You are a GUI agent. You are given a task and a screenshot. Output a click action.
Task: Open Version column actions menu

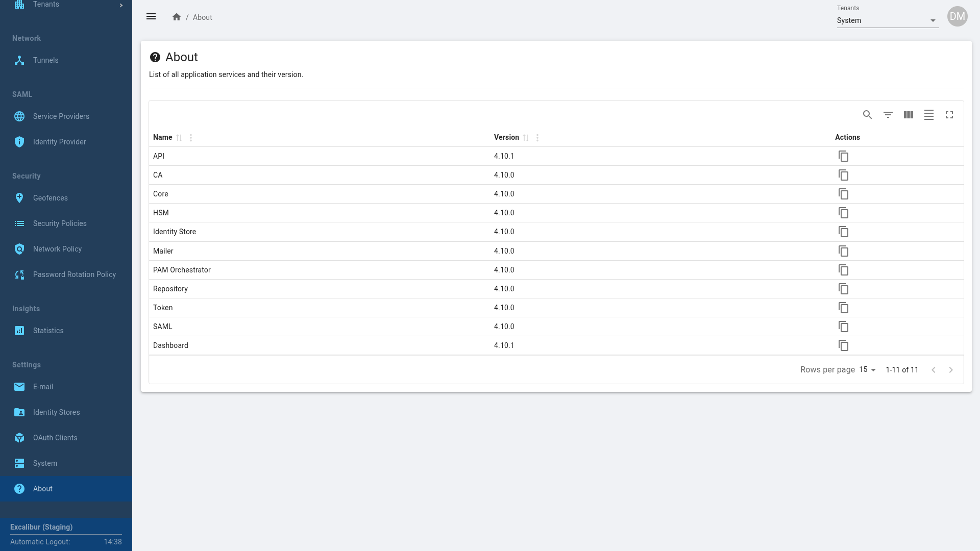click(x=537, y=138)
